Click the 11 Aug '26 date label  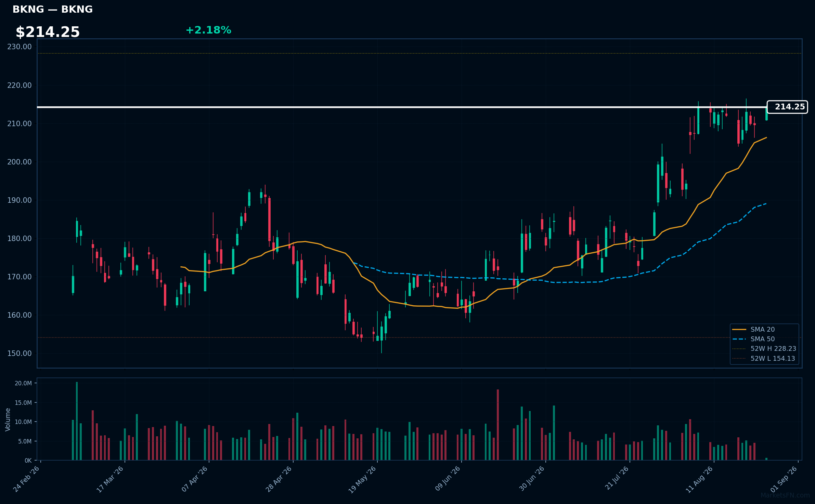(x=699, y=479)
